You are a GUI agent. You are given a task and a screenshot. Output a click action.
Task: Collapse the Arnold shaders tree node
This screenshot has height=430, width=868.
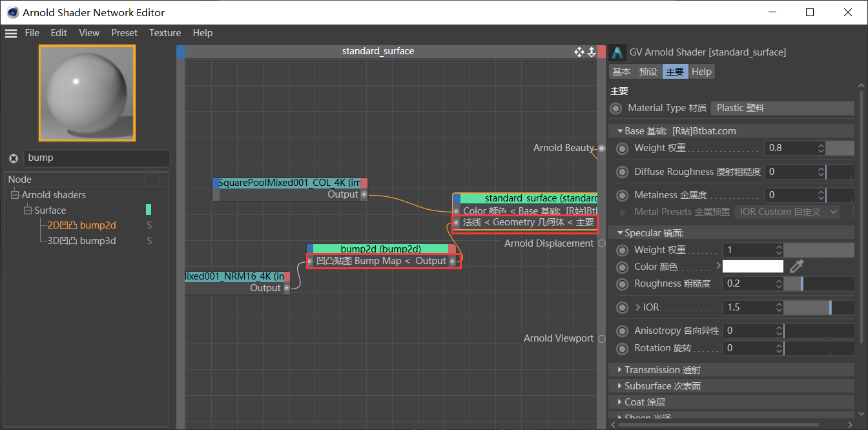coord(15,195)
